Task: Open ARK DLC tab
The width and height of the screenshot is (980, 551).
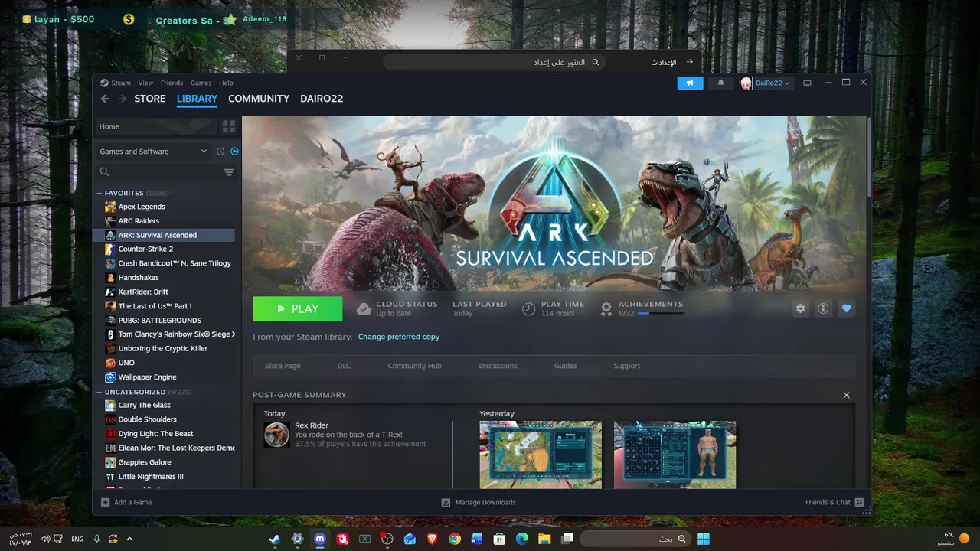Action: click(x=344, y=366)
